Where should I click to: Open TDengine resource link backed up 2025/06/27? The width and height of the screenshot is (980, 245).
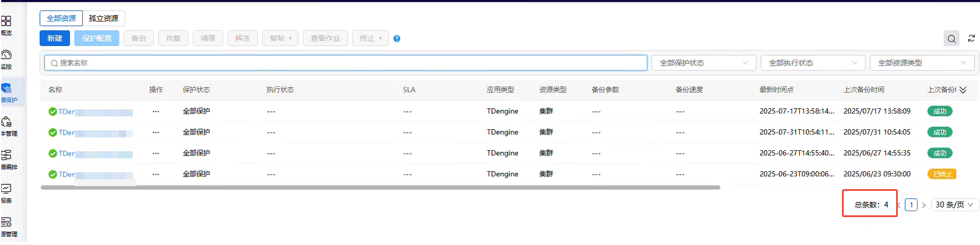96,154
